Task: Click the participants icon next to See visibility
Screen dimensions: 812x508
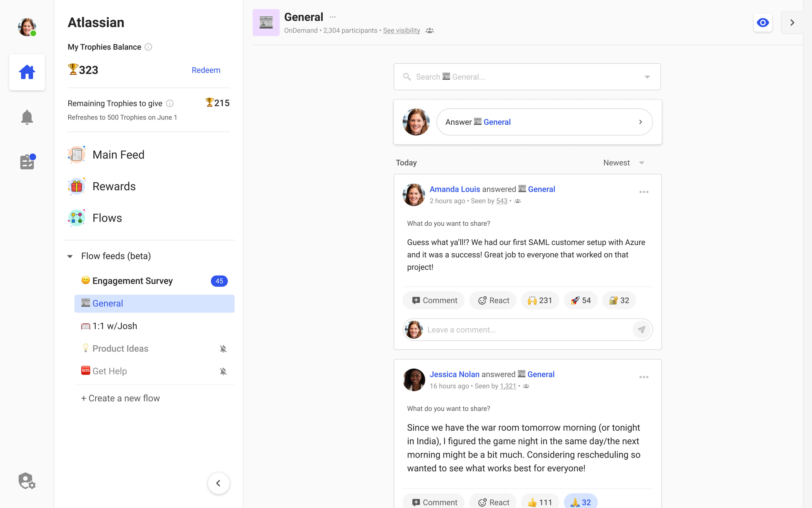Action: click(429, 30)
